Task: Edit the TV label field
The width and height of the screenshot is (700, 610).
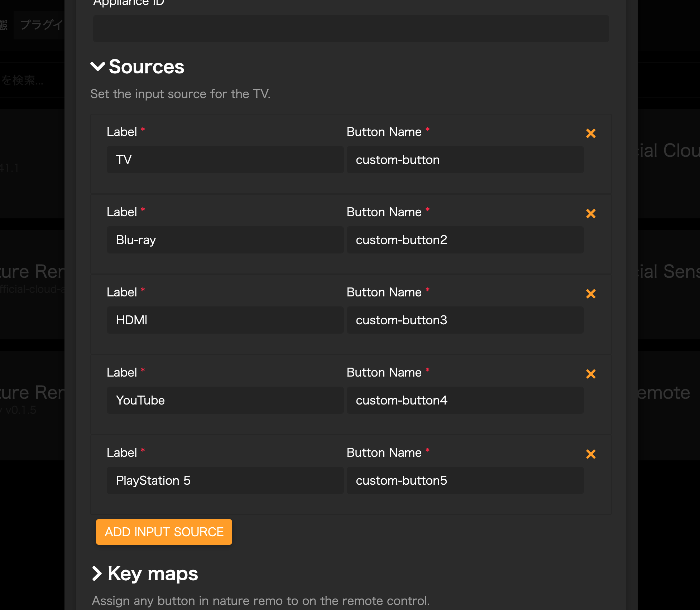Action: coord(225,160)
